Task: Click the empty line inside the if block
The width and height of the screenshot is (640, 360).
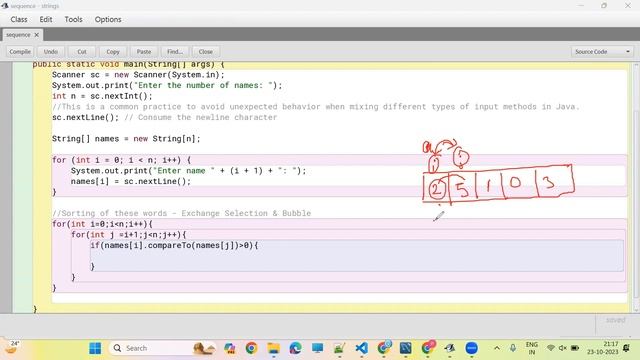Action: [x=357, y=256]
